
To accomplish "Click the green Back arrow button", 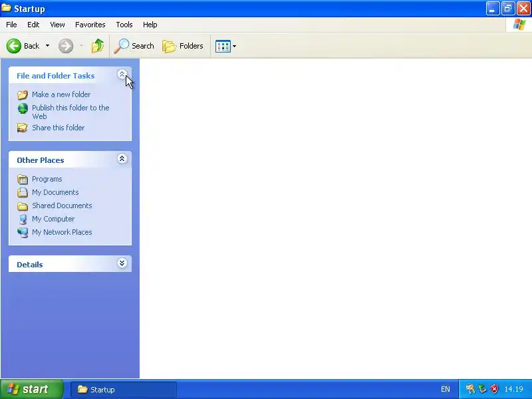I will [x=13, y=46].
